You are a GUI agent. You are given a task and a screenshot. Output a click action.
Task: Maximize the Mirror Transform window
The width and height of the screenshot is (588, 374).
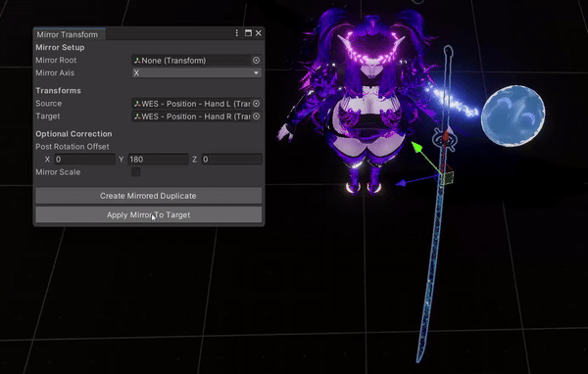[248, 33]
